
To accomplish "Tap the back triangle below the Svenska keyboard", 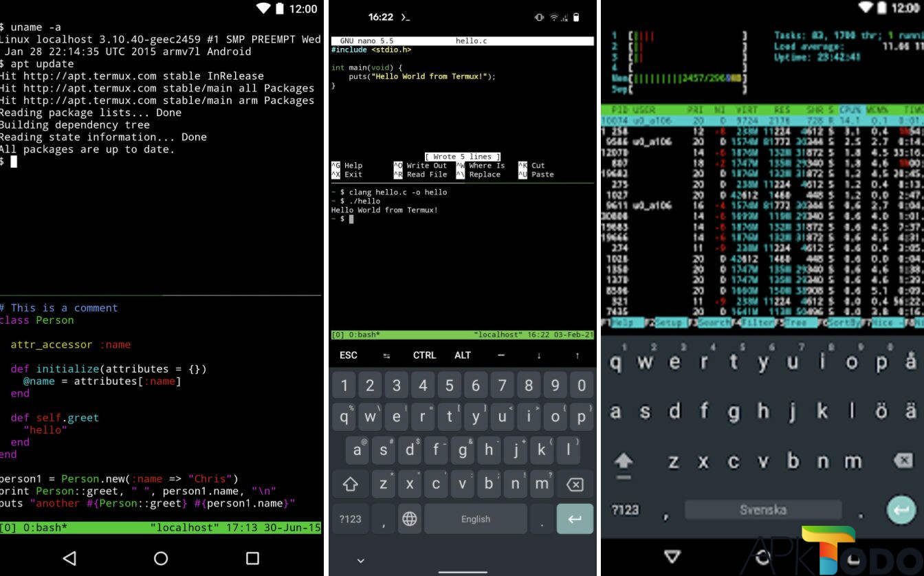I will click(673, 556).
